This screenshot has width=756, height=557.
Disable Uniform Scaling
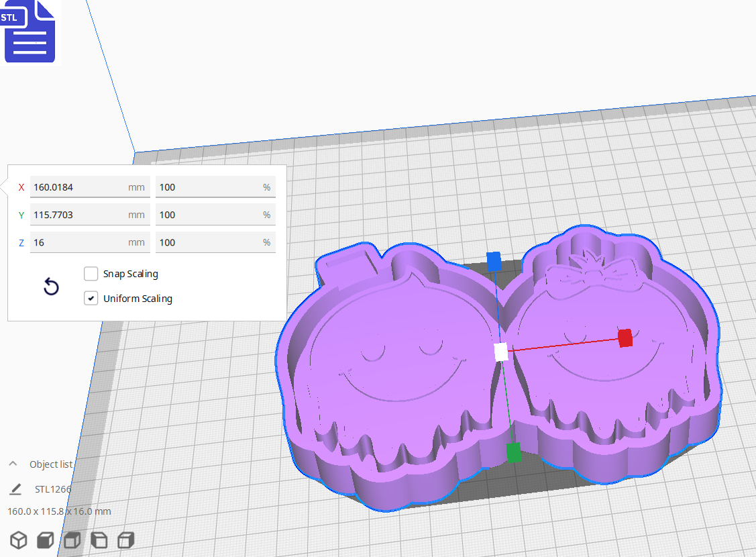91,298
